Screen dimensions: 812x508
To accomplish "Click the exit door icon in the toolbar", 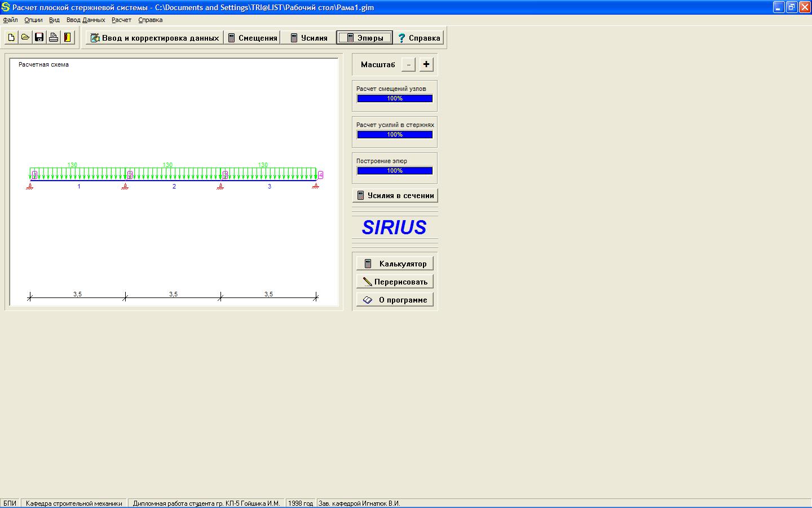I will [x=68, y=38].
